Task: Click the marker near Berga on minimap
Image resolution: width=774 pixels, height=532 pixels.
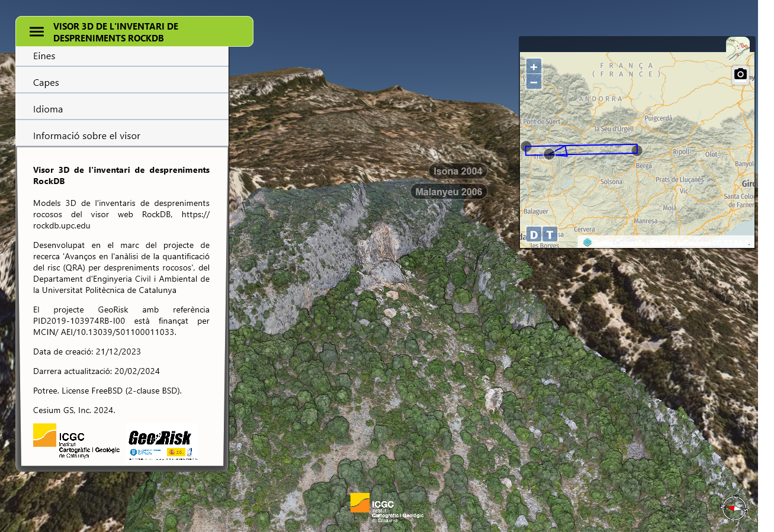Action: 637,150
